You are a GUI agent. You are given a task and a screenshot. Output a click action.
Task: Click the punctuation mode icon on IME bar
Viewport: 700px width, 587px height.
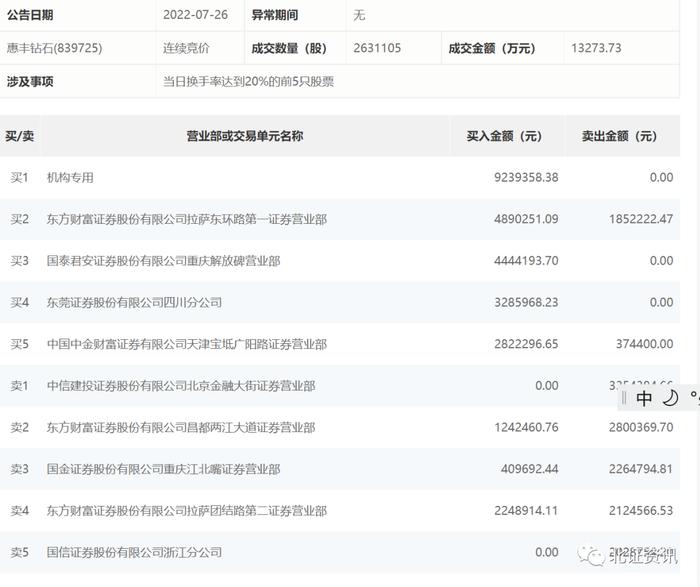694,397
